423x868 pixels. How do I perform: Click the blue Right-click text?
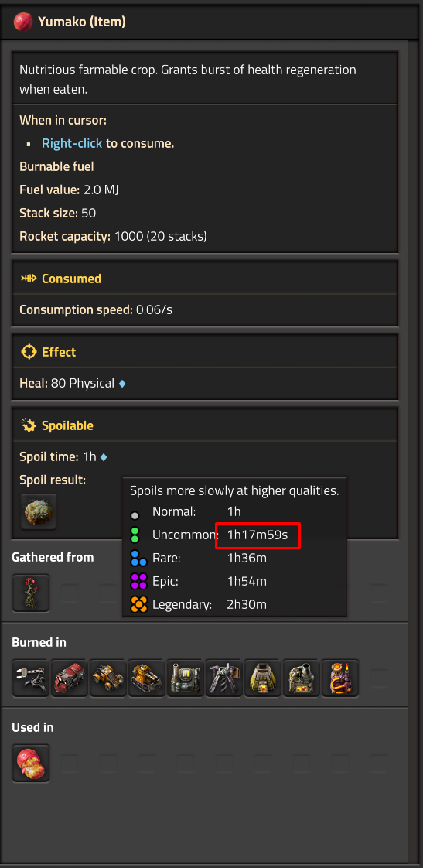click(72, 143)
